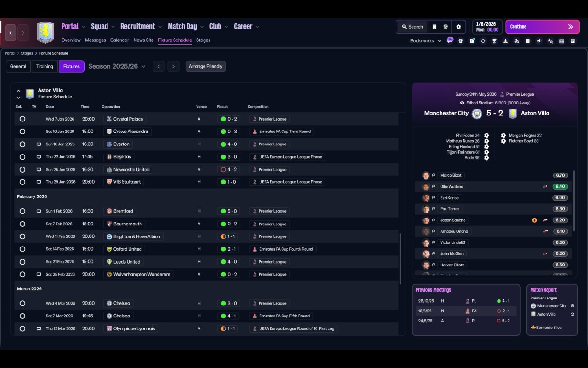588x368 pixels.
Task: Switch to the Calendar tab
Action: click(x=119, y=40)
